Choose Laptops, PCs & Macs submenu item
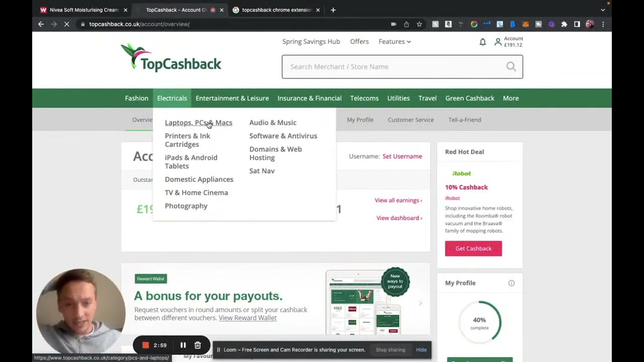Viewport: 644px width, 362px height. 198,123
